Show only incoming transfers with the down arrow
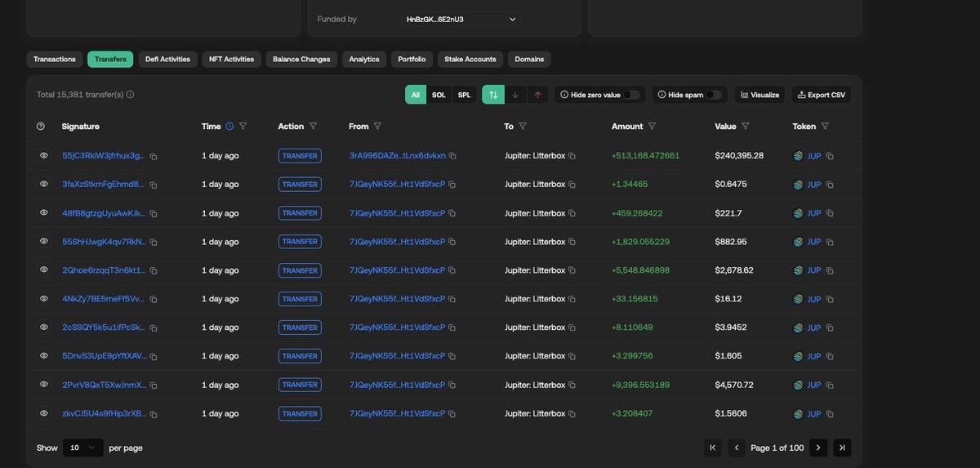980x468 pixels. pyautogui.click(x=515, y=95)
